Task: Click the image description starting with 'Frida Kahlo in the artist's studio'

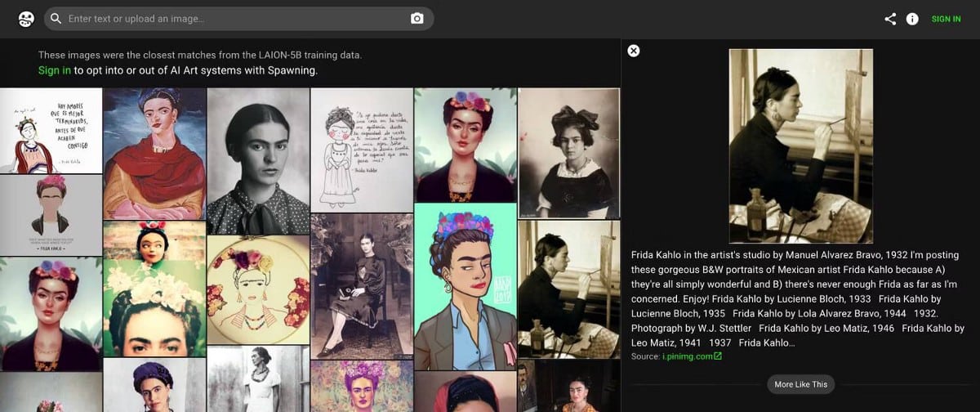Action: coord(797,299)
